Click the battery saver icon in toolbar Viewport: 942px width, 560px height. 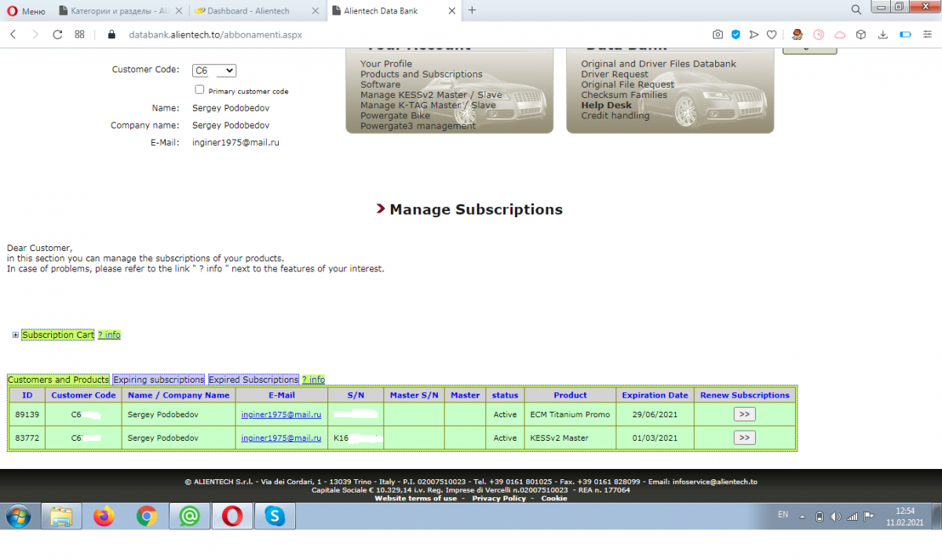904,35
